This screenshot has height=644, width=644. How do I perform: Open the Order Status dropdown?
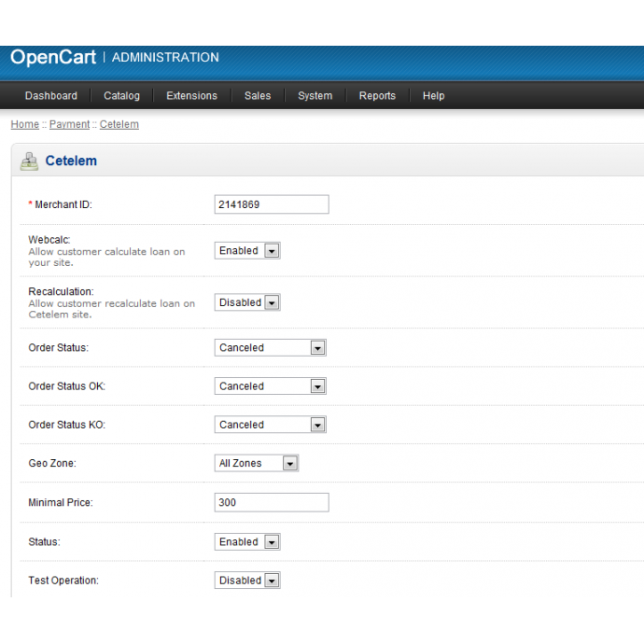(271, 347)
